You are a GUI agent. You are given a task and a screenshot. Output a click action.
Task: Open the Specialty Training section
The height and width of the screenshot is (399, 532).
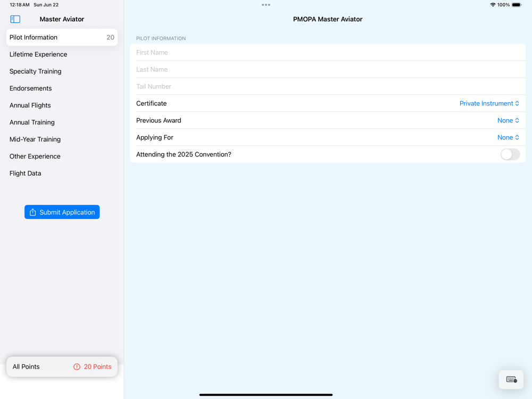coord(62,71)
